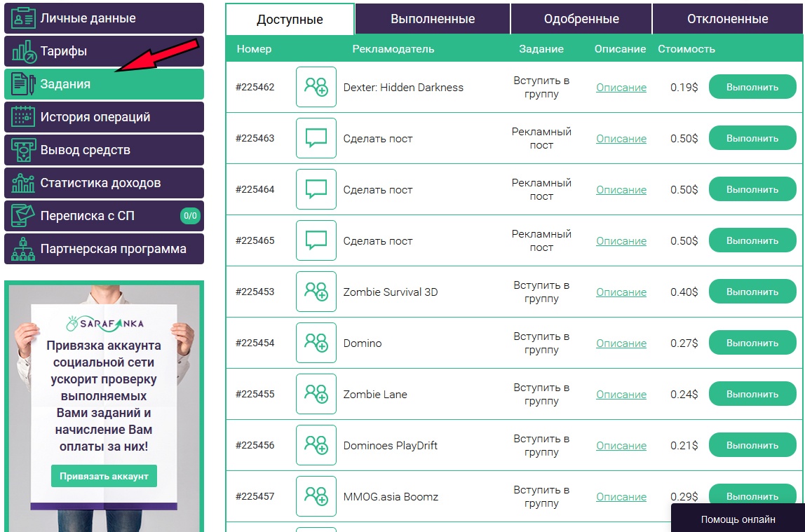Open Описание link for Dominoes PlayDrift
Image resolution: width=805 pixels, height=532 pixels.
coord(621,446)
